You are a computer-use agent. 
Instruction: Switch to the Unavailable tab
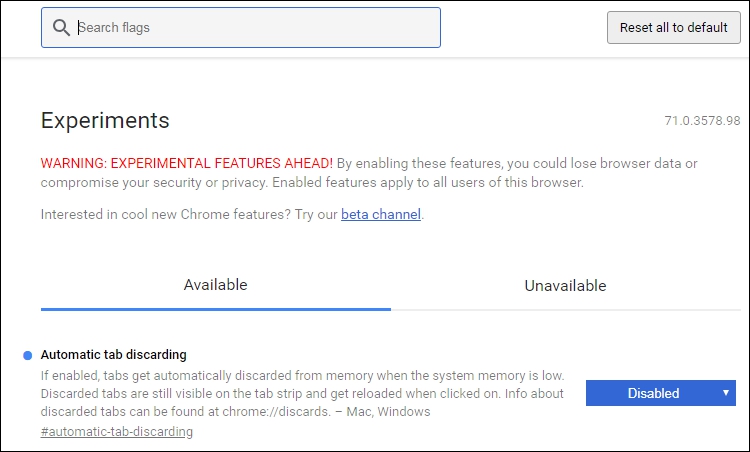click(x=565, y=286)
